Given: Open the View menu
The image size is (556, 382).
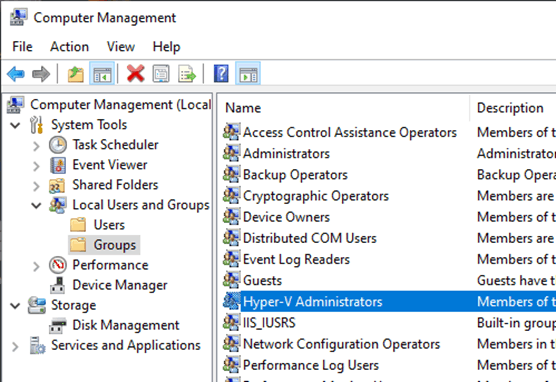Looking at the screenshot, I should 121,46.
